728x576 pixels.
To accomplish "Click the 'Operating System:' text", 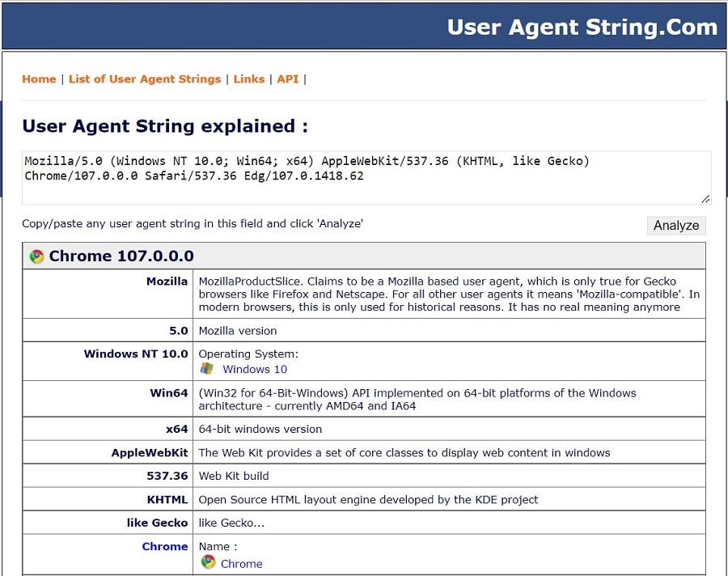I will coord(248,354).
